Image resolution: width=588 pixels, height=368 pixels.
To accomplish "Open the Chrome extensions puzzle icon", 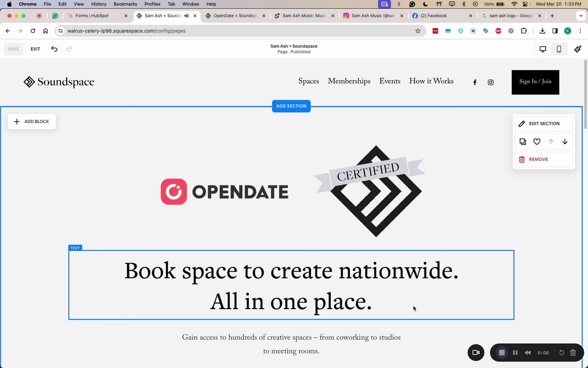I will point(524,31).
